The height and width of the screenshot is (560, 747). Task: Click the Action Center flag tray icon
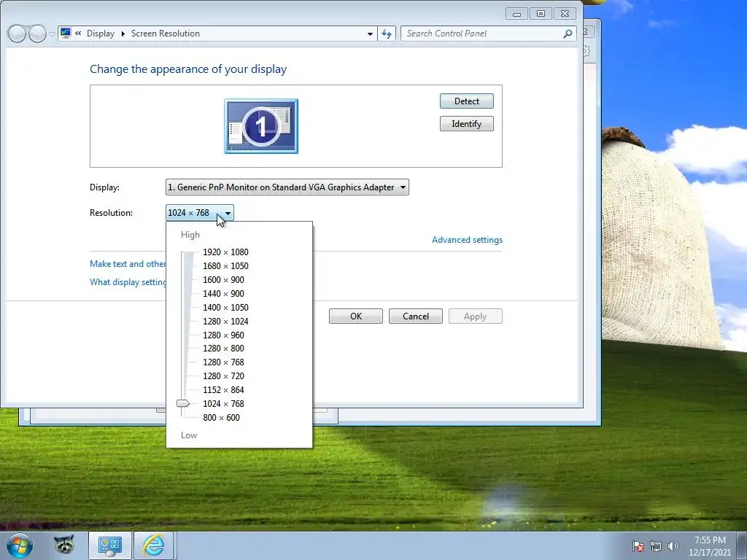tap(638, 547)
